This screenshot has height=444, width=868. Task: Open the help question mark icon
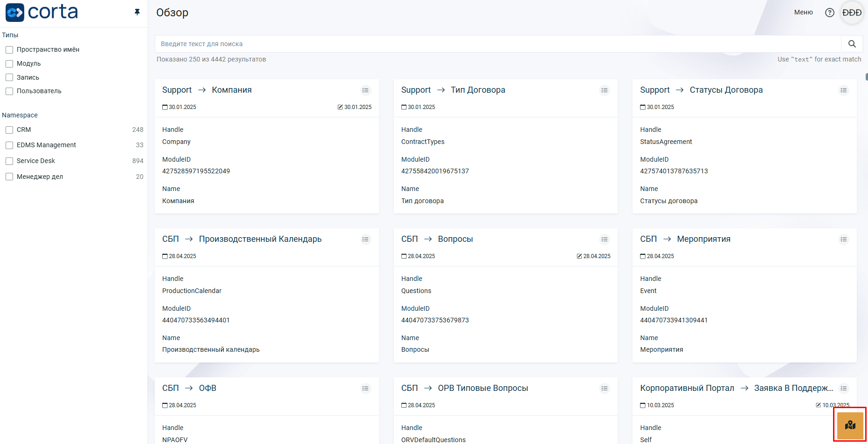[829, 13]
